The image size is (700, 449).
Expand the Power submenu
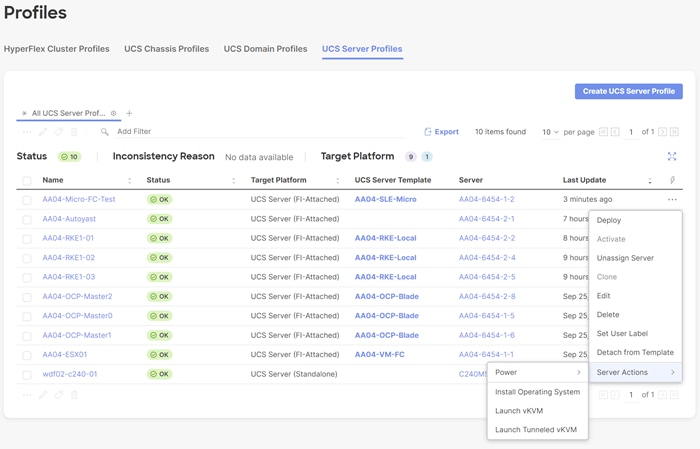[538, 372]
